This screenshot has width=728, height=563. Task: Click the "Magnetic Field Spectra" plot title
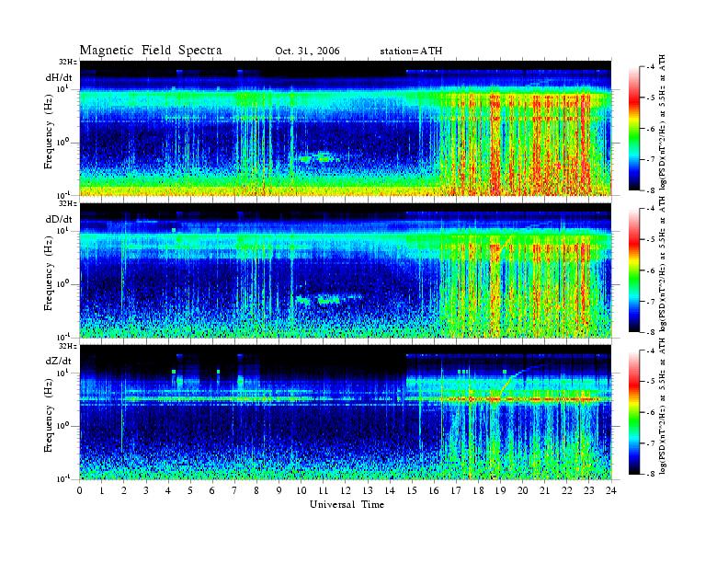pyautogui.click(x=151, y=51)
